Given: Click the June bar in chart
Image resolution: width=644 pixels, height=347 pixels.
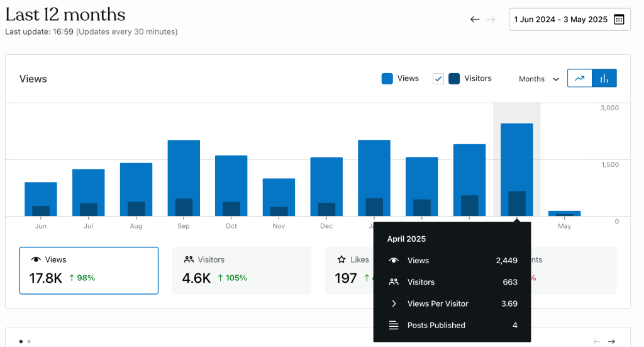Looking at the screenshot, I should pyautogui.click(x=41, y=199).
